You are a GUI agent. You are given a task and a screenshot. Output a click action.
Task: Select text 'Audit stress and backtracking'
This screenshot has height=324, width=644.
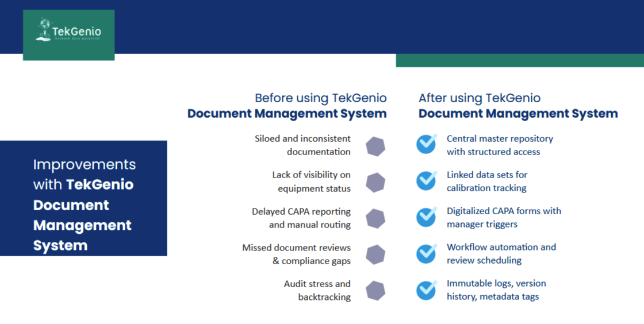pyautogui.click(x=317, y=290)
